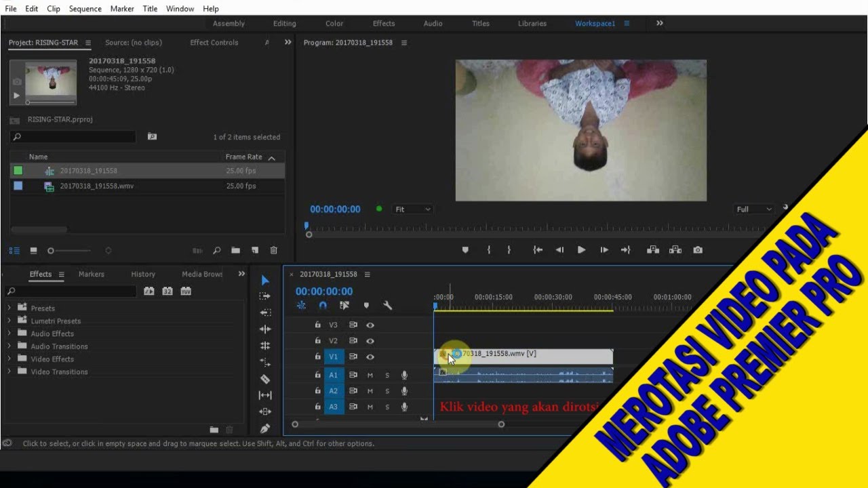Switch to the Editing workspace
868x488 pixels.
tap(285, 23)
